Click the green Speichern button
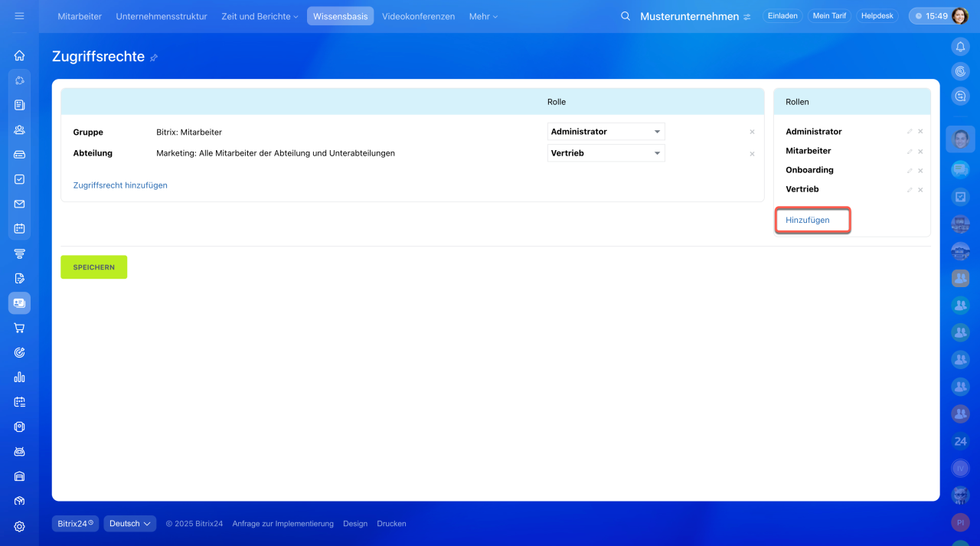Image resolution: width=980 pixels, height=546 pixels. point(93,267)
